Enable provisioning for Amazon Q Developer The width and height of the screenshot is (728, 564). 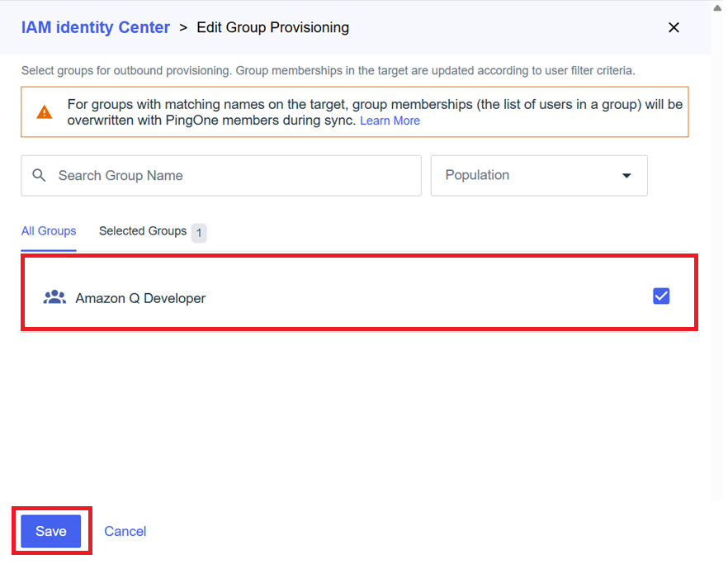(x=660, y=296)
